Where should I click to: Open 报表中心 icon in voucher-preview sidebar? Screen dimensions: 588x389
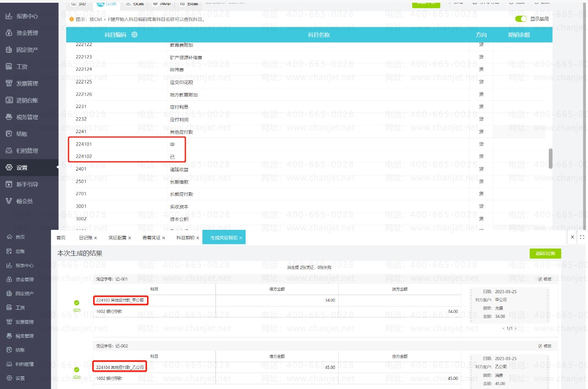pos(9,265)
